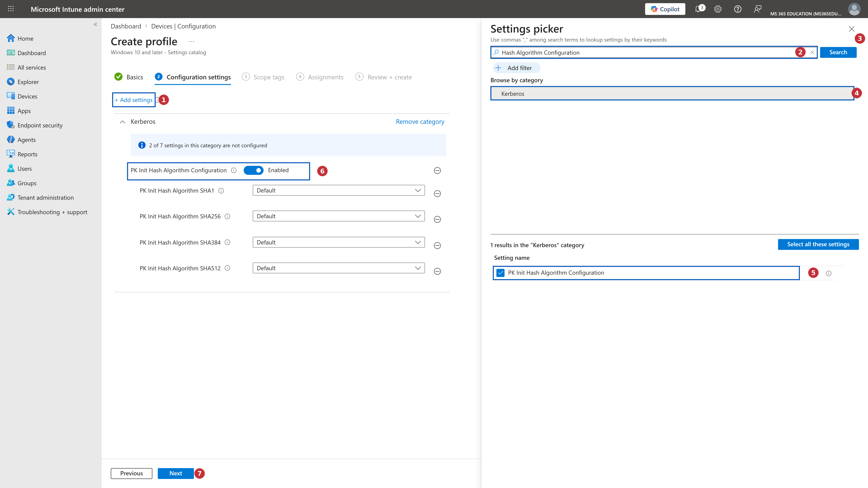Image resolution: width=868 pixels, height=488 pixels.
Task: Switch to the Basics step tab
Action: (129, 77)
